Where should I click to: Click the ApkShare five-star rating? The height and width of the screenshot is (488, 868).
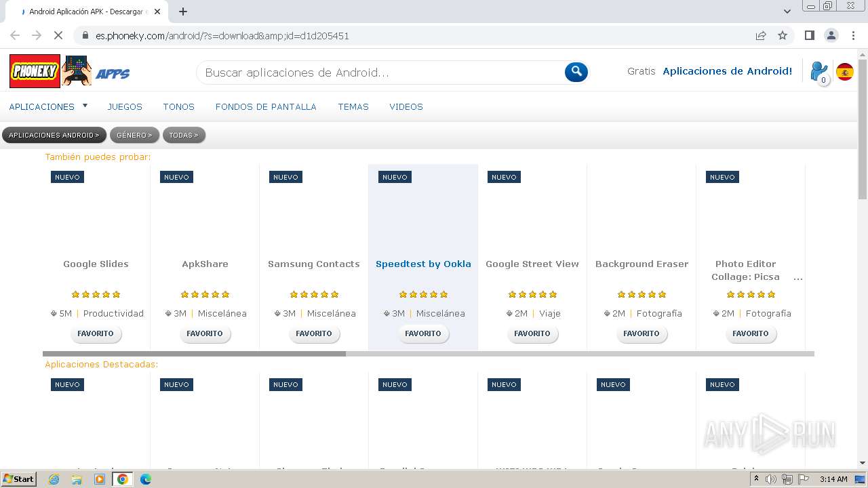[x=205, y=294]
